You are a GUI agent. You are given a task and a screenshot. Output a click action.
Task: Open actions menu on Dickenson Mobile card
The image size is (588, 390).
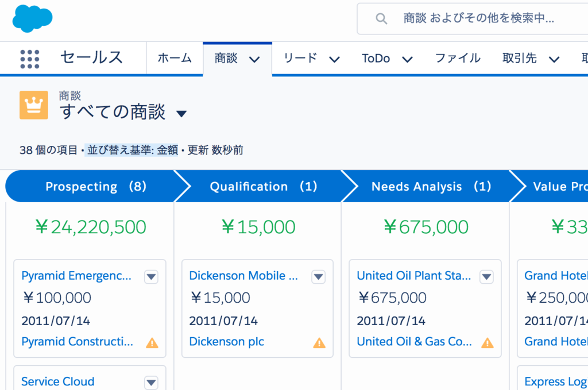[318, 277]
